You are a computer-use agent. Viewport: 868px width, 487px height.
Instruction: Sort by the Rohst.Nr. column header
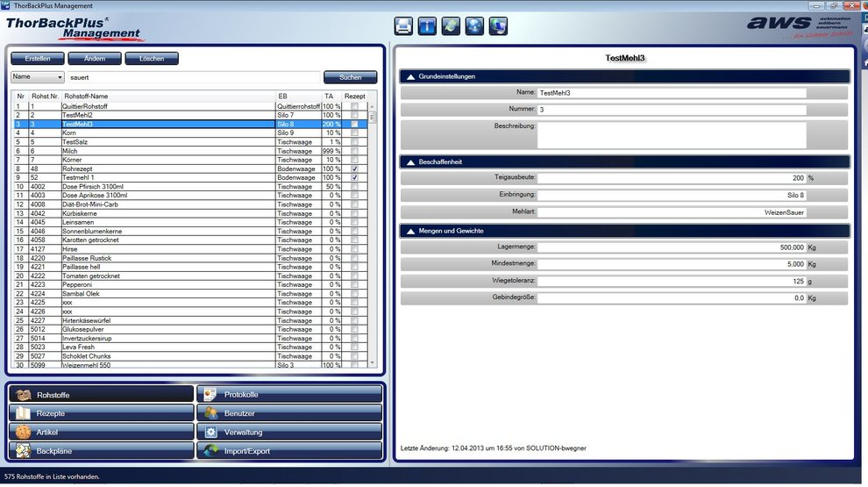[45, 97]
